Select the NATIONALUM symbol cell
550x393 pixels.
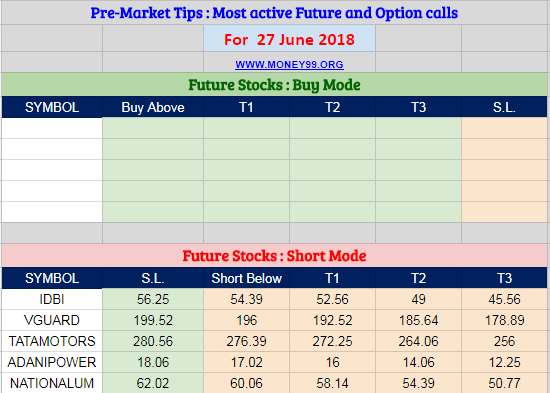click(52, 383)
